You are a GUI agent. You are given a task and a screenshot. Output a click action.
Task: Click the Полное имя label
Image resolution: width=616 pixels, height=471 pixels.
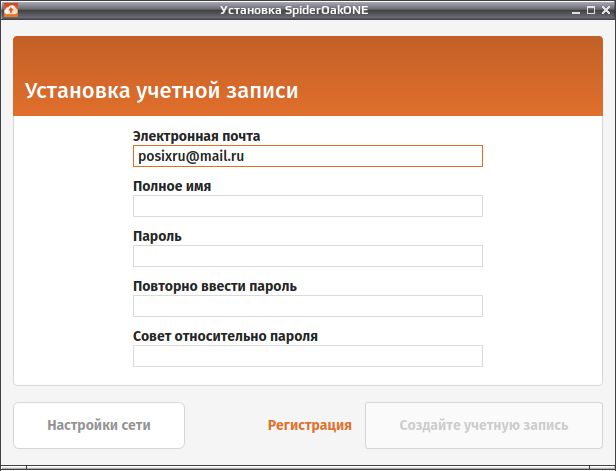[x=172, y=186]
